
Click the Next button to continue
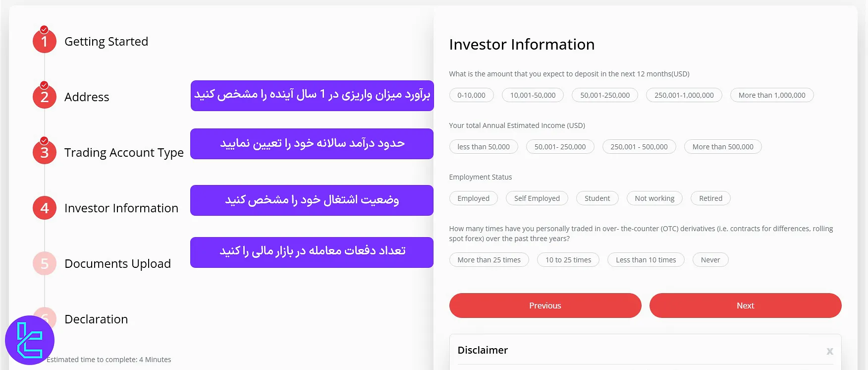pyautogui.click(x=745, y=305)
